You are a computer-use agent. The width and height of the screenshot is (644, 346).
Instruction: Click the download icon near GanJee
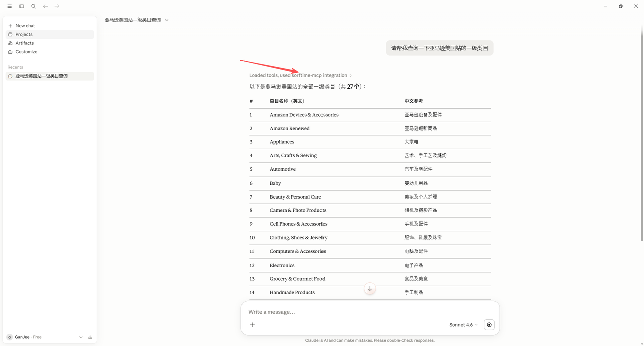(x=90, y=337)
